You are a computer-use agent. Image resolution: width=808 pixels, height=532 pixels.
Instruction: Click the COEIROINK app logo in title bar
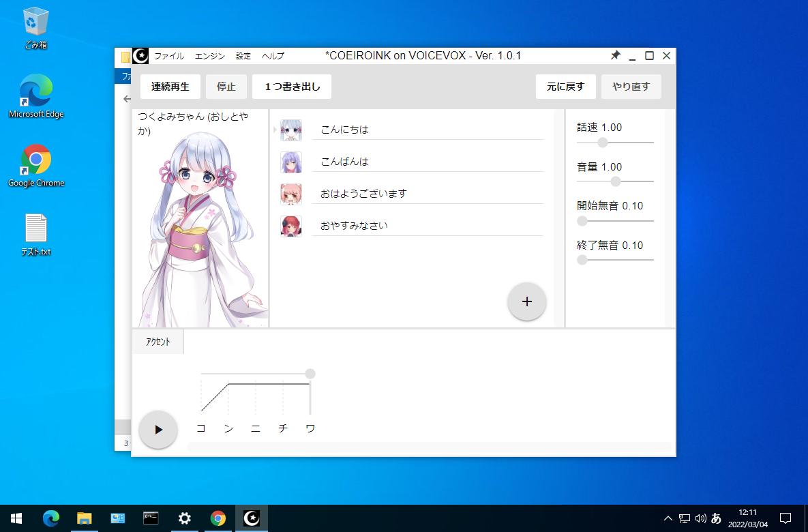pos(140,56)
